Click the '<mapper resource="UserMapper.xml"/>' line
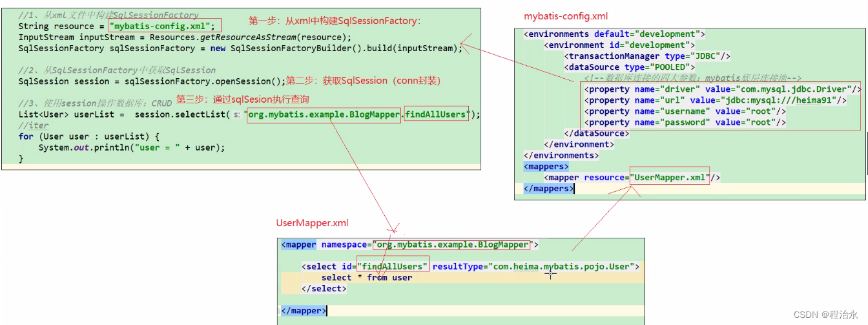Screen dimensions: 868x325 pyautogui.click(x=632, y=177)
